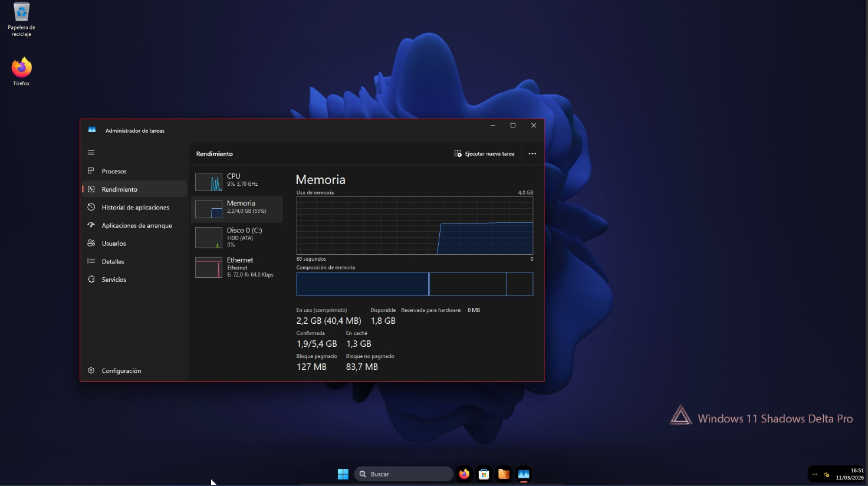Click the 'Rendimiento' page header
The width and height of the screenshot is (868, 486).
[215, 154]
